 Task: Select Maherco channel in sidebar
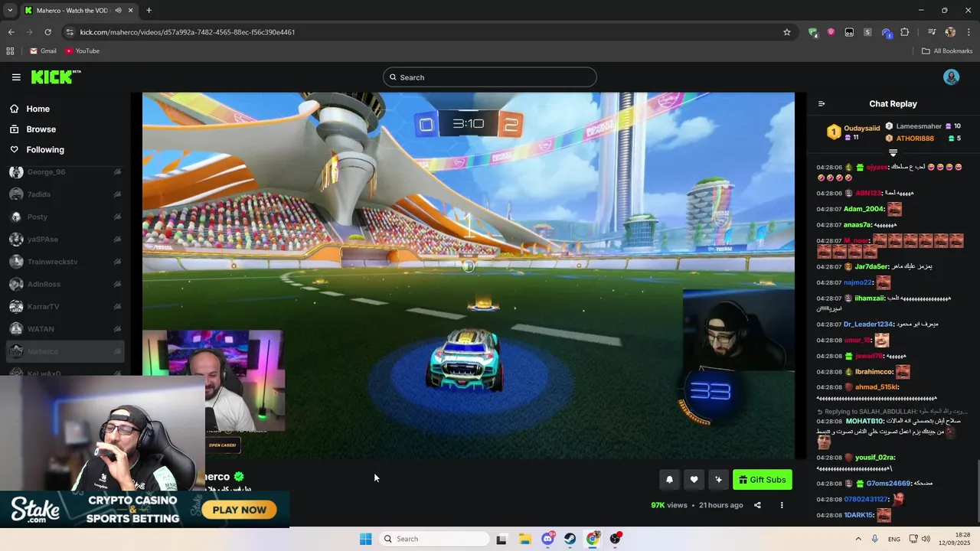tap(66, 351)
